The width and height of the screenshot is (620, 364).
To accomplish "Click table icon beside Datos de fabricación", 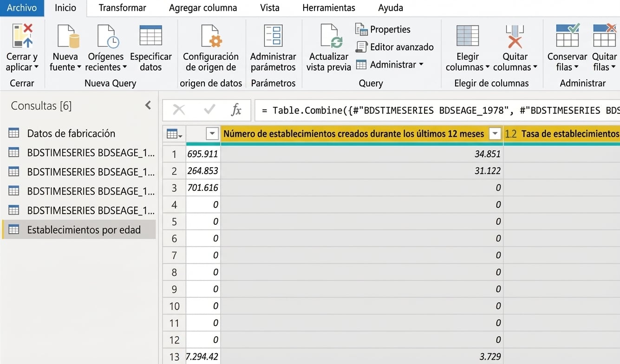I will [14, 133].
